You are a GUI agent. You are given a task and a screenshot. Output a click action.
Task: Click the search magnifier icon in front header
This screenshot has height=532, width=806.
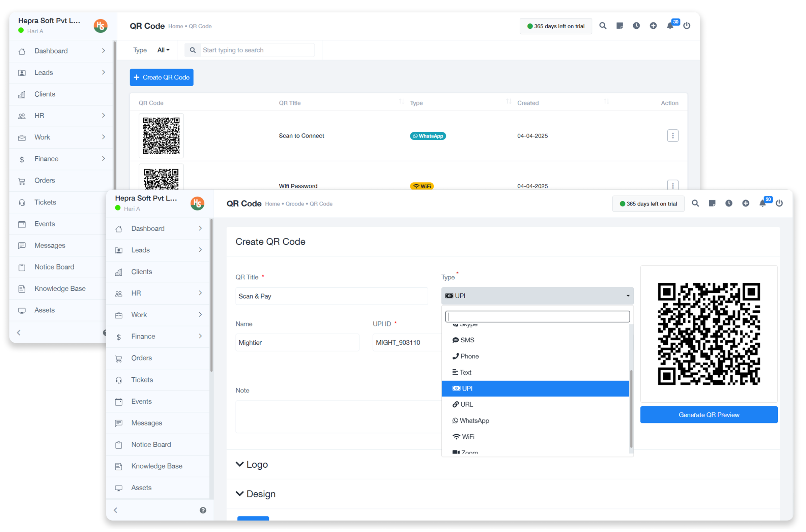tap(695, 203)
